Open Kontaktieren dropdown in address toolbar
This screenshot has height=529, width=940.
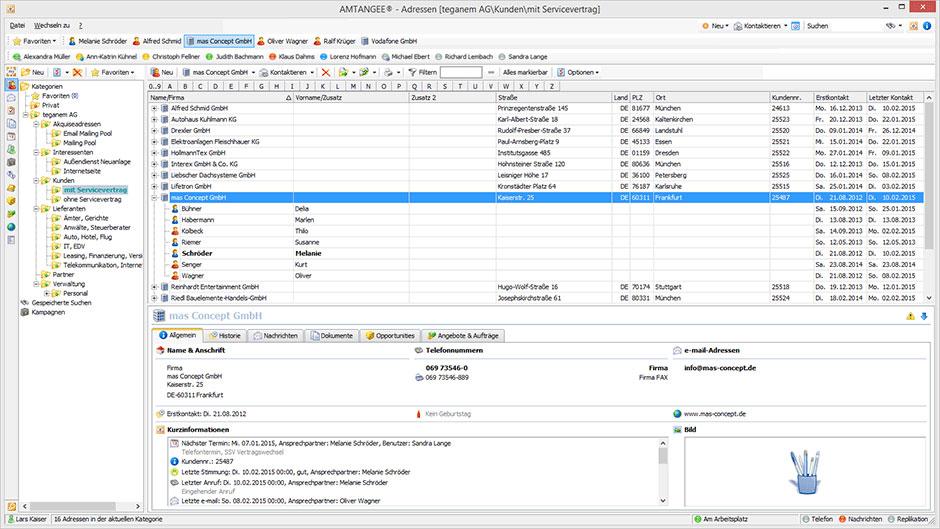(287, 72)
